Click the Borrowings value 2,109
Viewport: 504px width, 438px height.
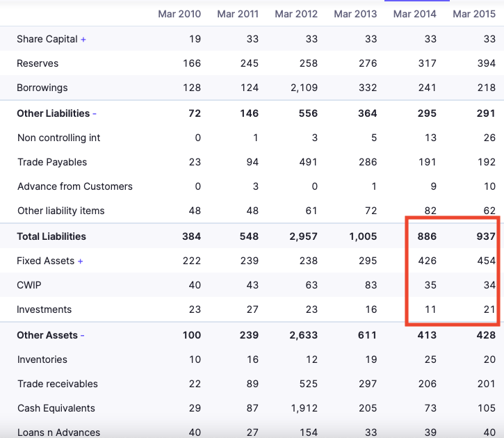click(x=304, y=88)
